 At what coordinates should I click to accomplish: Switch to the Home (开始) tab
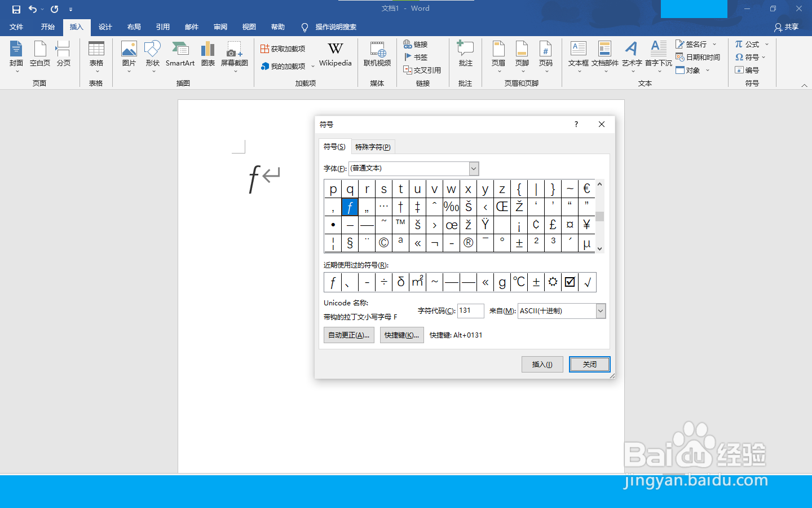pos(48,27)
